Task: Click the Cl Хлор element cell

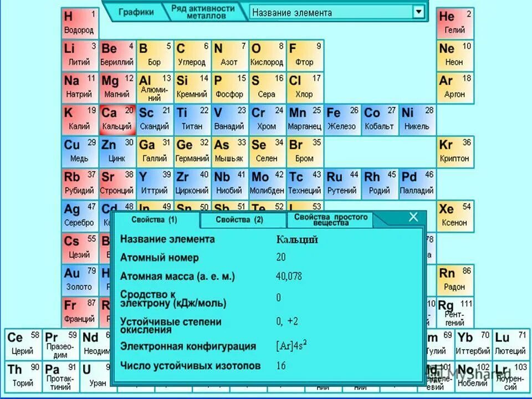Action: 305,88
